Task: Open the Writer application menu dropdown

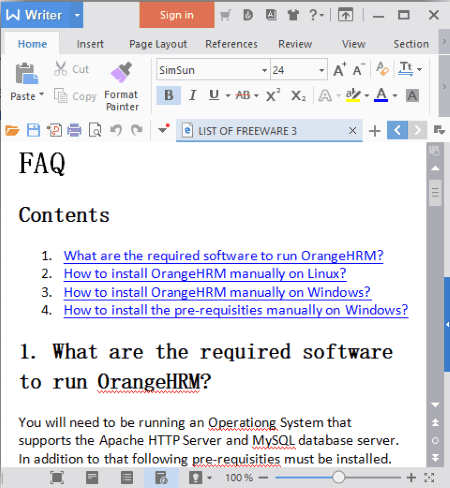Action: click(x=77, y=15)
